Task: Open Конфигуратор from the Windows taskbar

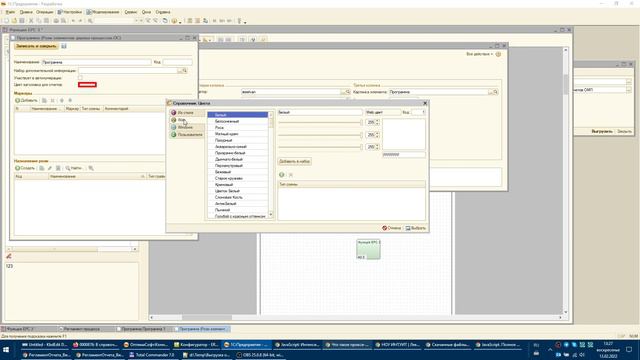Action: click(x=196, y=345)
